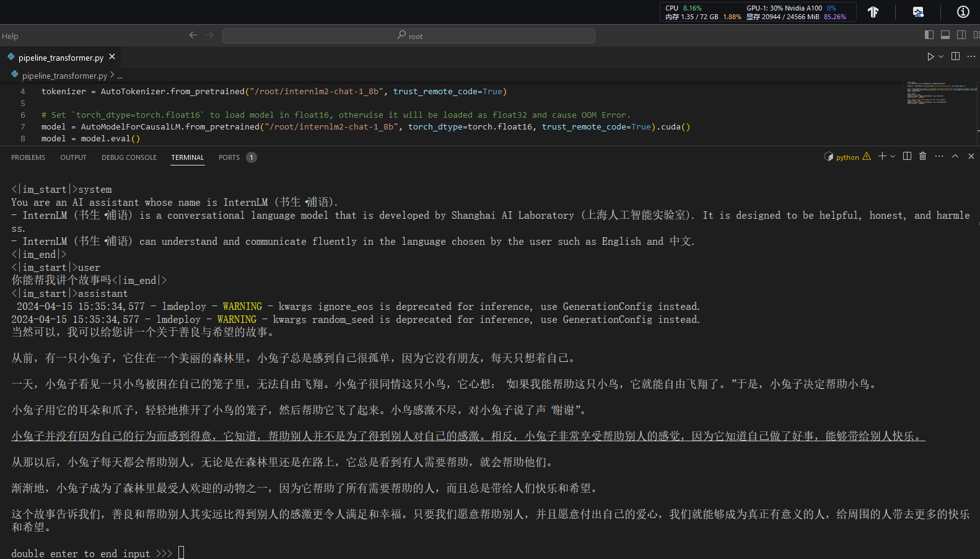
Task: Open the DEBUG CONSOLE tab
Action: tap(129, 157)
